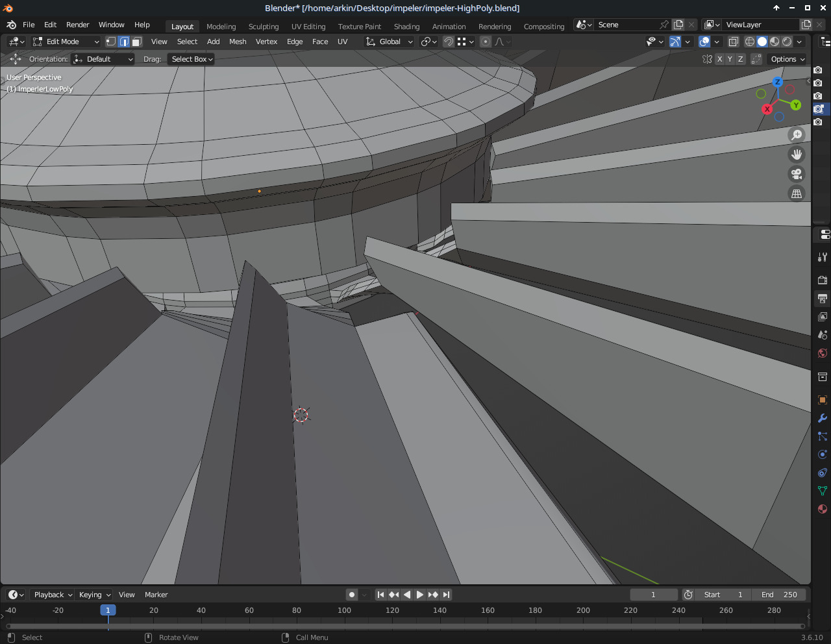Open the Edit Mode dropdown
This screenshot has height=644, width=831.
coord(66,42)
